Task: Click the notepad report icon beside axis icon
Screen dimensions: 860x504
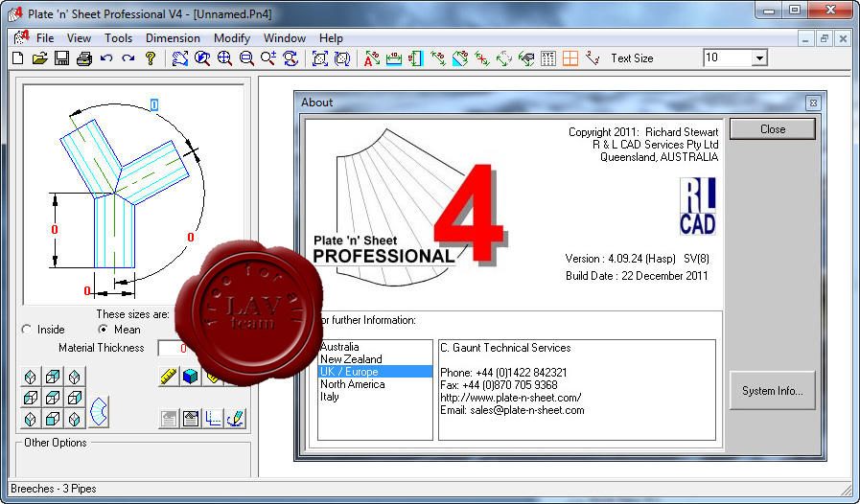Action: click(x=191, y=419)
